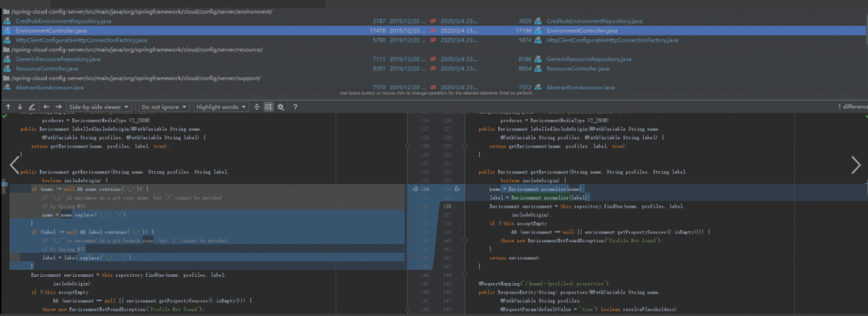Click left AbstractScmAccessor.java file name
868x316 pixels.
pyautogui.click(x=49, y=88)
